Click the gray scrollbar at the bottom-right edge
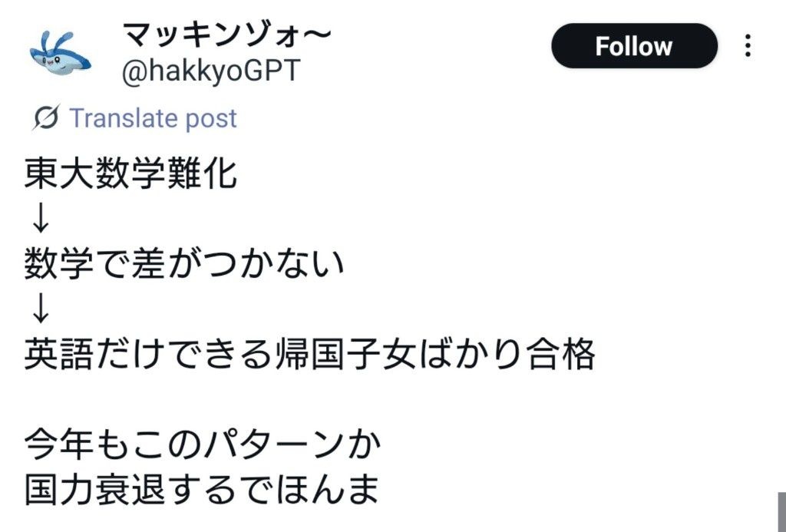This screenshot has height=532, width=786. (781, 512)
